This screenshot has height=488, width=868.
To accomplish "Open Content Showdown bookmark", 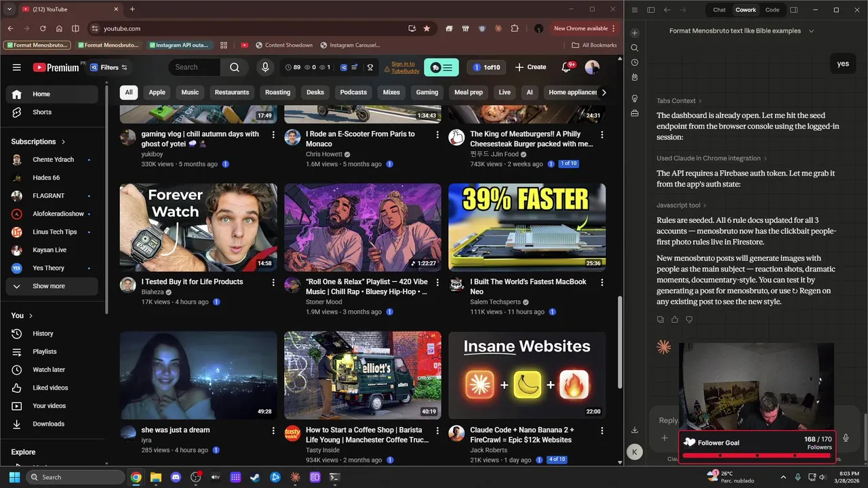I will (x=284, y=45).
